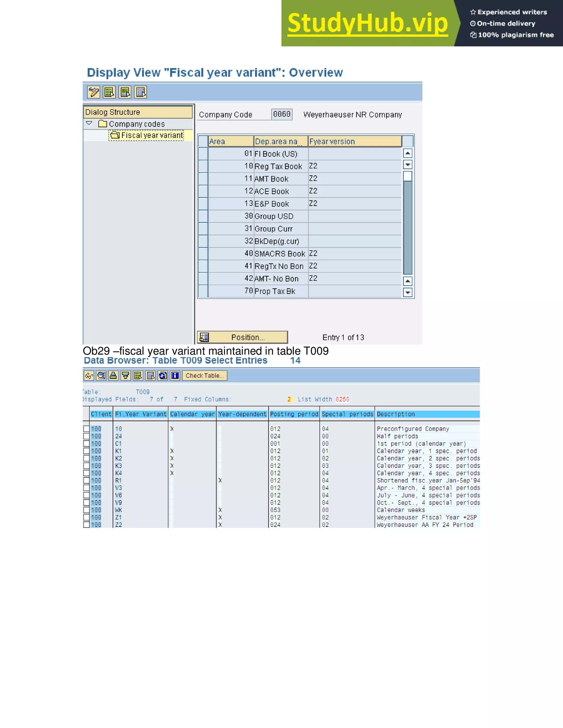
Task: Click the Fixed Columns value 2
Action: tap(289, 399)
